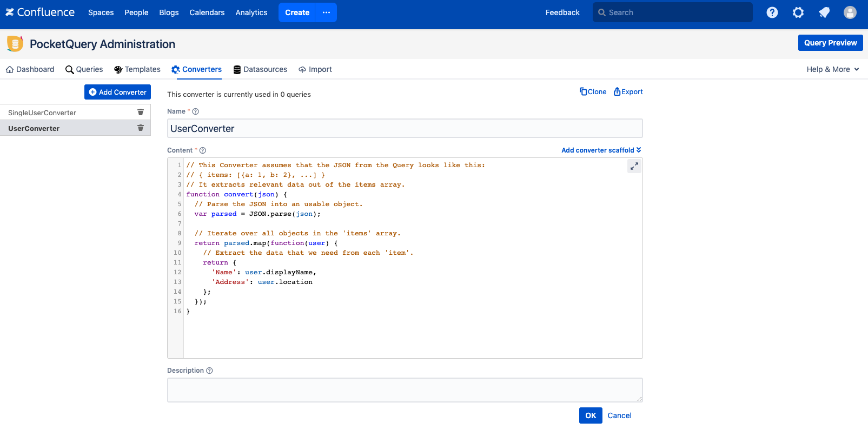Image resolution: width=868 pixels, height=429 pixels.
Task: Open the settings gear menu
Action: click(x=798, y=12)
